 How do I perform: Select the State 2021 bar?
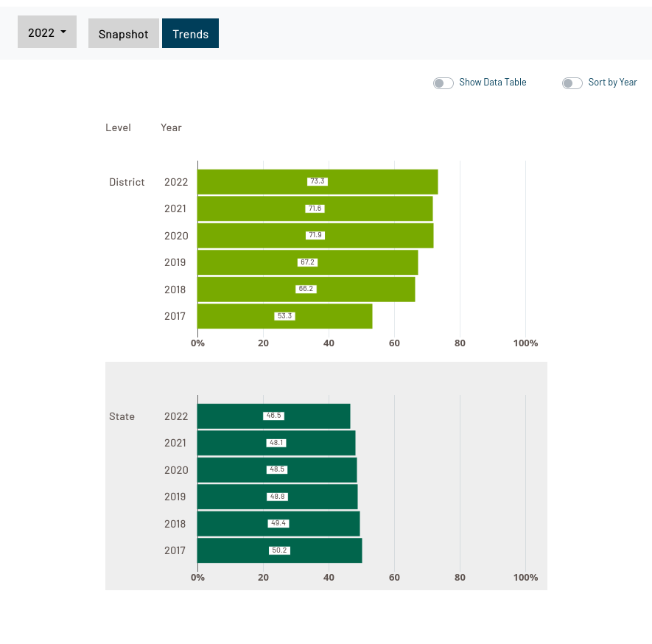[x=228, y=443]
